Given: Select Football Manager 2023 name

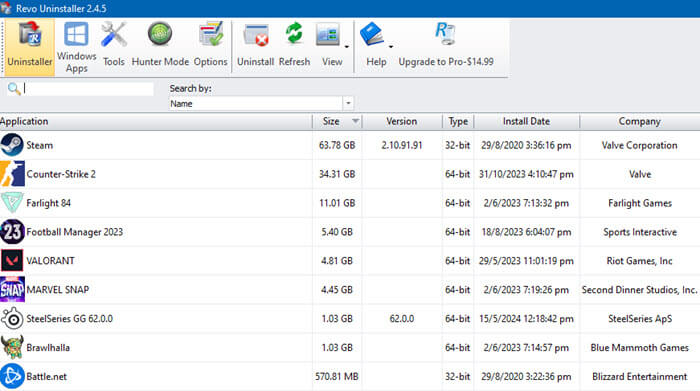Looking at the screenshot, I should 74,232.
